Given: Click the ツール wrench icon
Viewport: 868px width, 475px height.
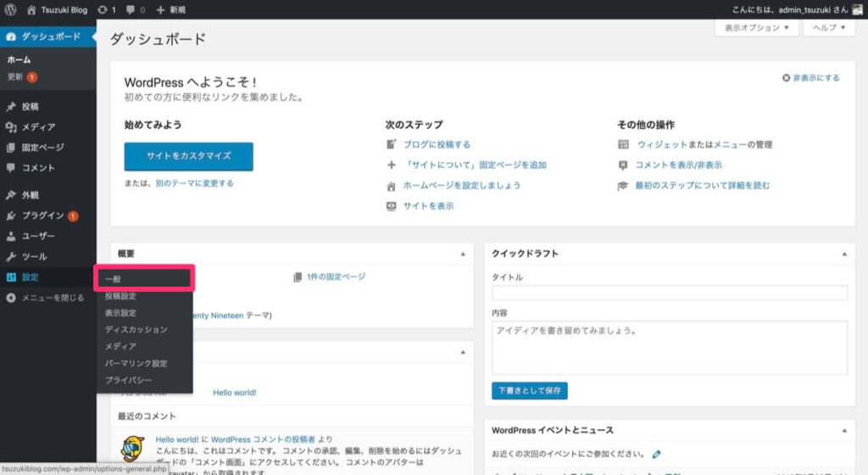Looking at the screenshot, I should click(x=11, y=256).
